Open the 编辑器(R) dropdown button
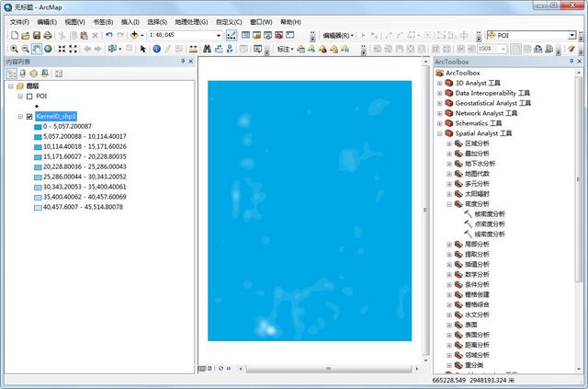The width and height of the screenshot is (588, 389). pyautogui.click(x=338, y=35)
